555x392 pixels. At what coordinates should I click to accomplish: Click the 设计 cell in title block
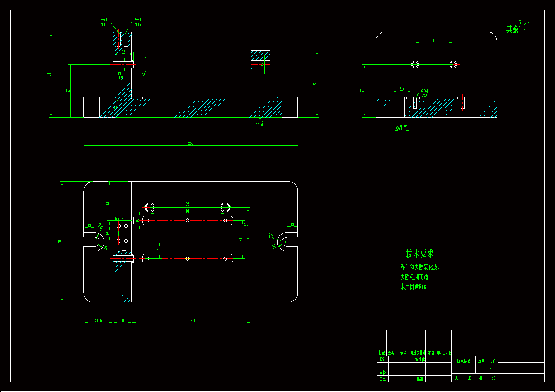point(382,360)
